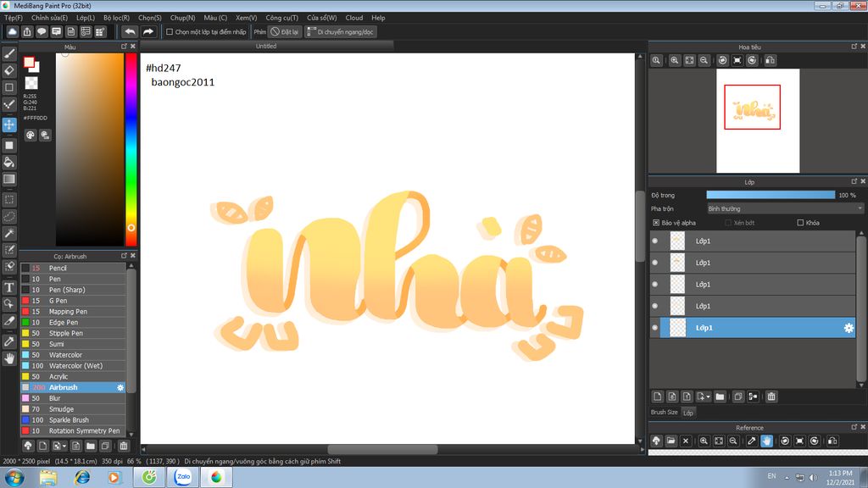Select the eyedropper in the Reference panel
The height and width of the screenshot is (488, 868).
coord(751,441)
